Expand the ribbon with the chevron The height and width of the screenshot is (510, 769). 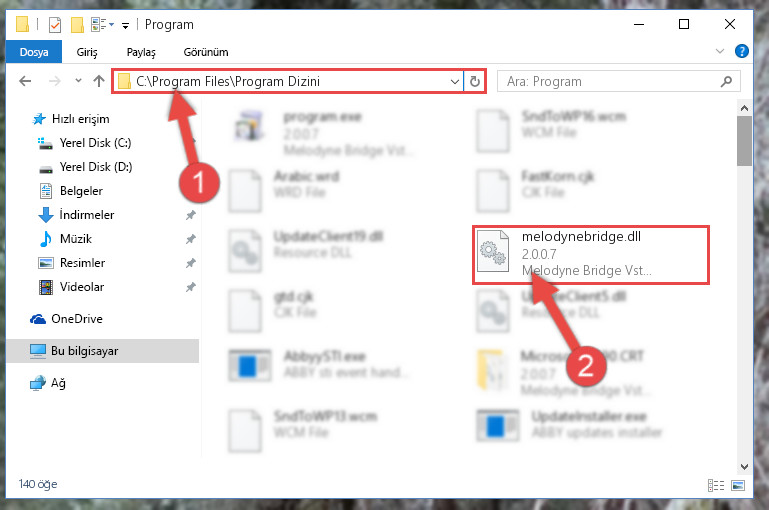[x=719, y=51]
